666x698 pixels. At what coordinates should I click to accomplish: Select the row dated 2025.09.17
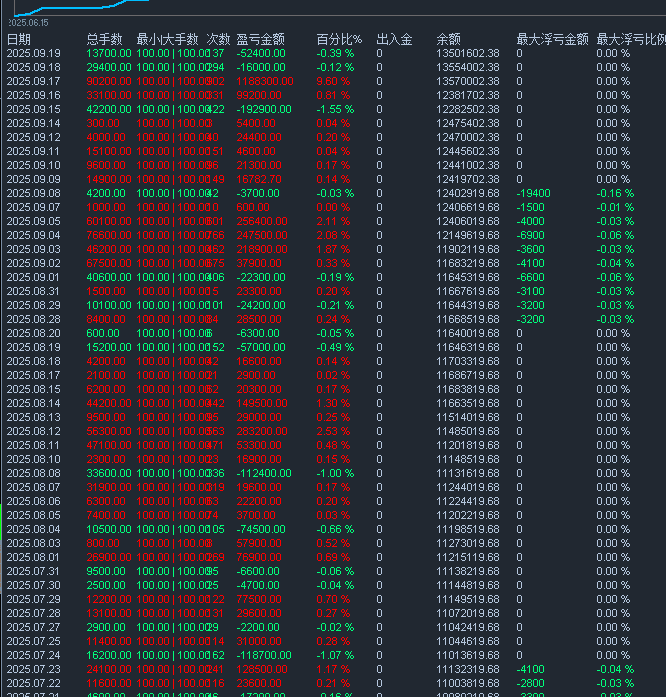(33, 81)
